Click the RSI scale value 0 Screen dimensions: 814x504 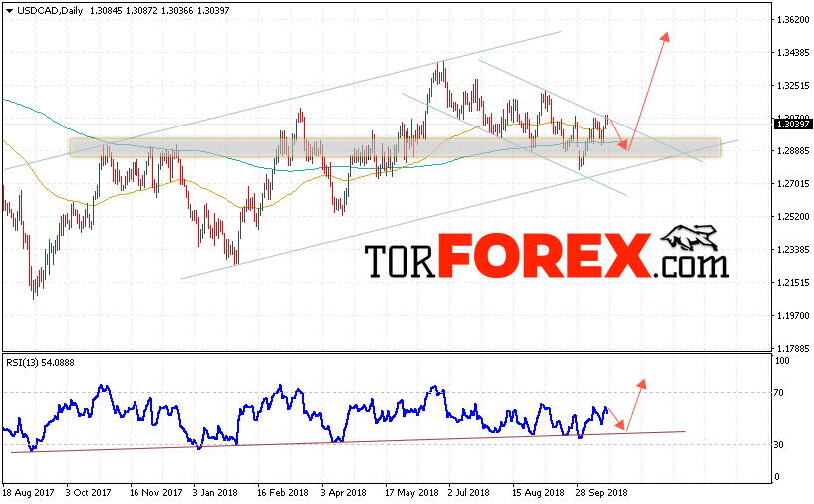pos(776,477)
